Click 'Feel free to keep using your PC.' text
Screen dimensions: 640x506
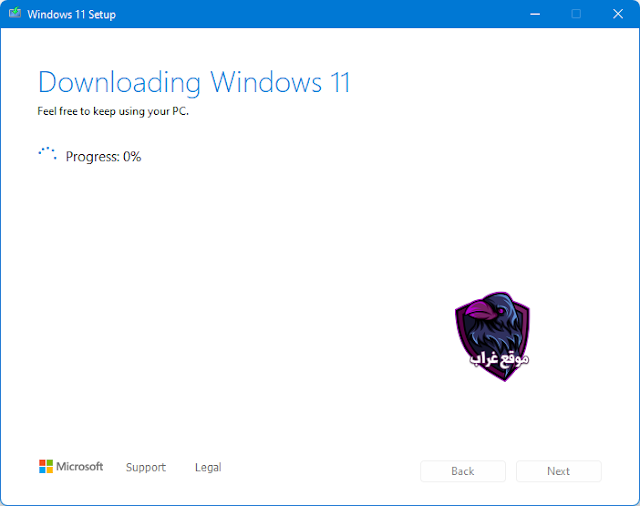pos(113,111)
